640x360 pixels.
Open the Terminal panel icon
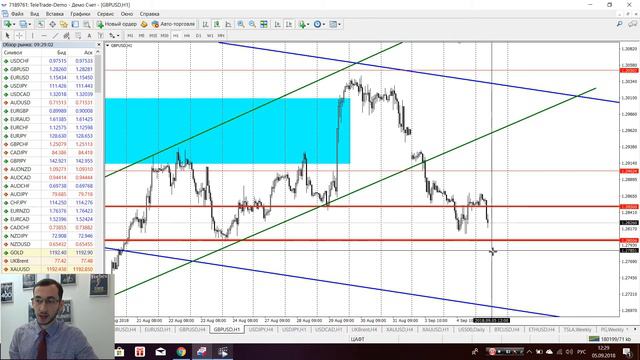click(x=75, y=24)
